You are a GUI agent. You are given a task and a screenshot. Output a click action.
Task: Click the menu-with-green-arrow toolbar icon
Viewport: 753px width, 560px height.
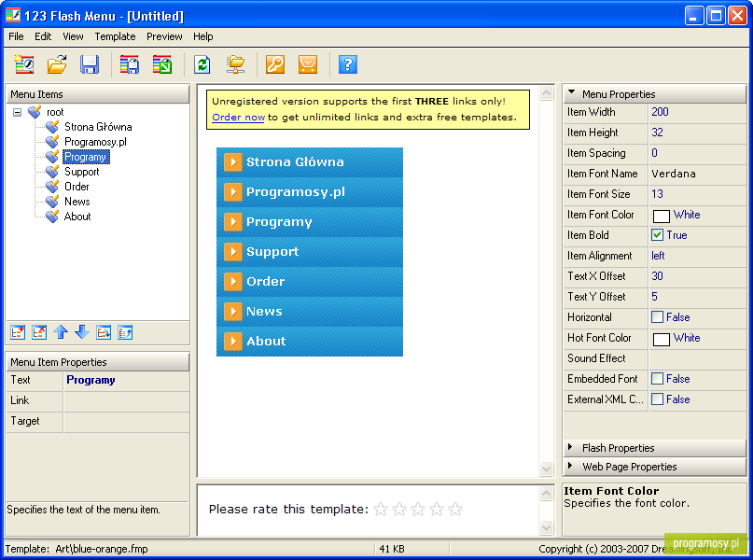[x=162, y=64]
